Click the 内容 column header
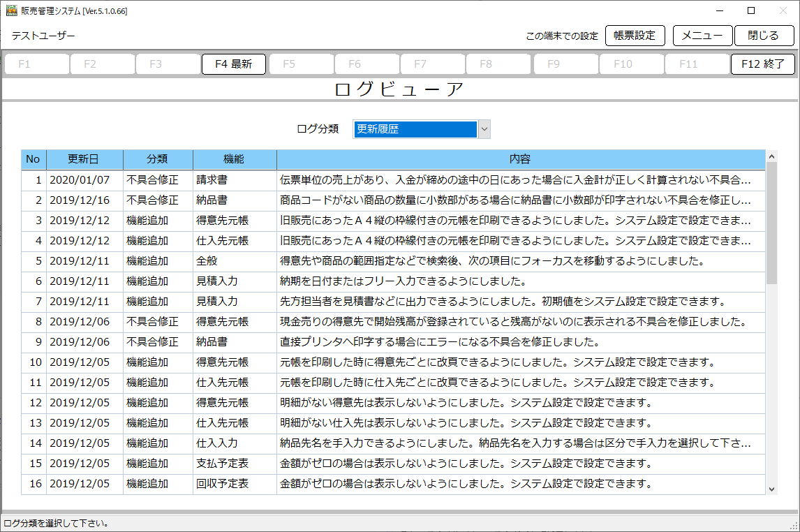The width and height of the screenshot is (800, 532). (521, 159)
